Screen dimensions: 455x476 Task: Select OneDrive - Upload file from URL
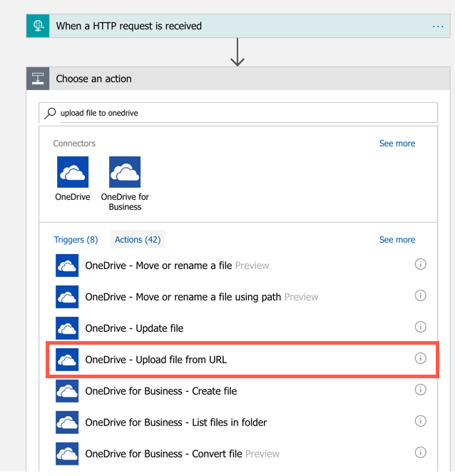(x=155, y=360)
